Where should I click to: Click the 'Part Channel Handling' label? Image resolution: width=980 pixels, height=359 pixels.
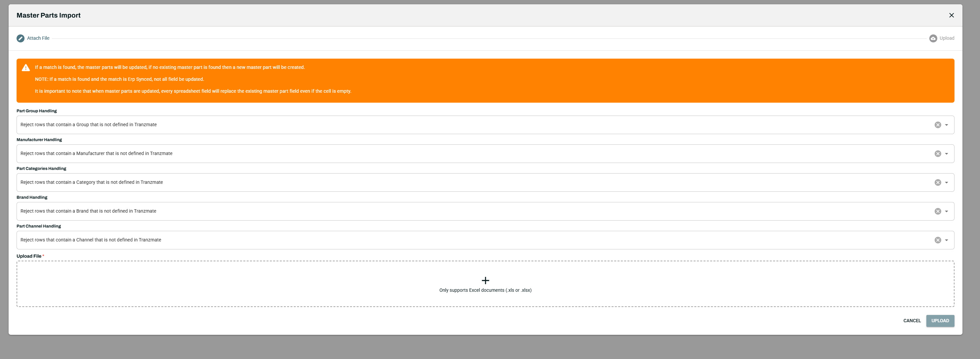[x=38, y=226]
